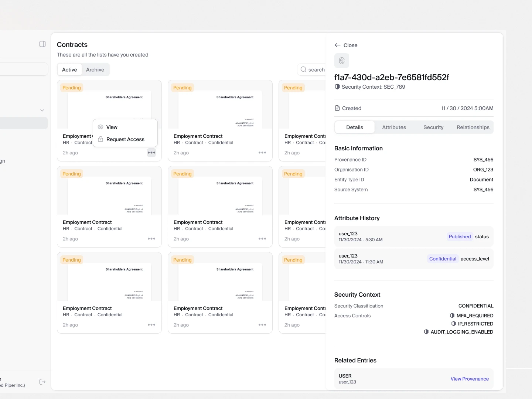Screen dimensions: 532x399
Task: Open the Security tab
Action: [x=433, y=127]
